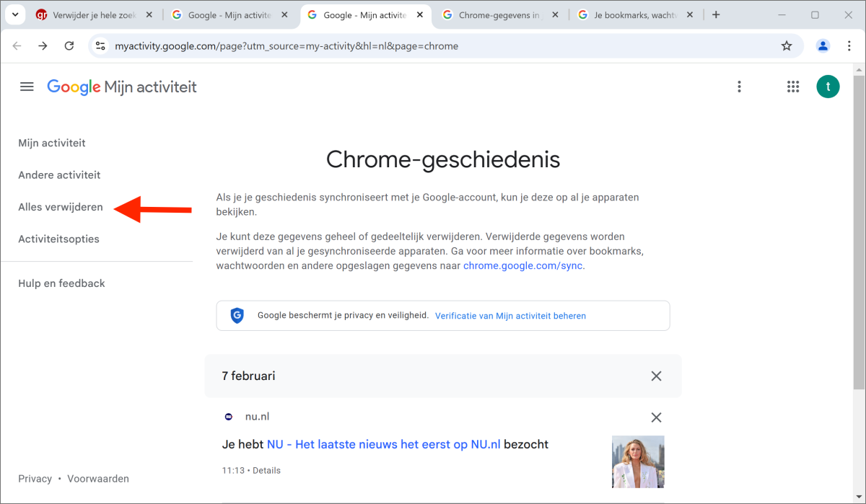The image size is (866, 504).
Task: Open the chrome.google.com/sync link
Action: (x=522, y=265)
